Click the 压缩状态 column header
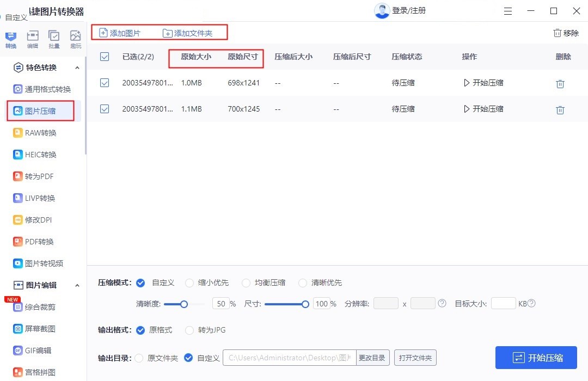This screenshot has height=381, width=588. [x=407, y=57]
